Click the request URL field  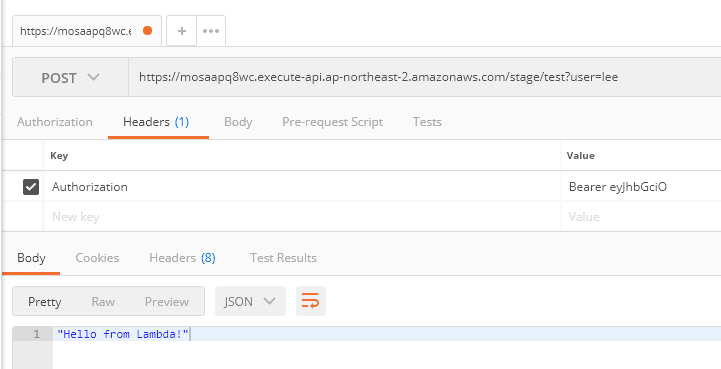[424, 77]
